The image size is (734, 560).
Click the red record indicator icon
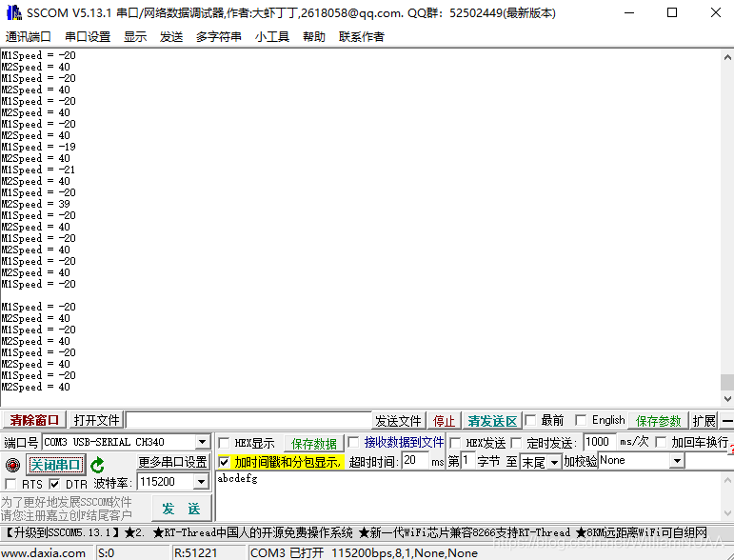click(x=12, y=465)
